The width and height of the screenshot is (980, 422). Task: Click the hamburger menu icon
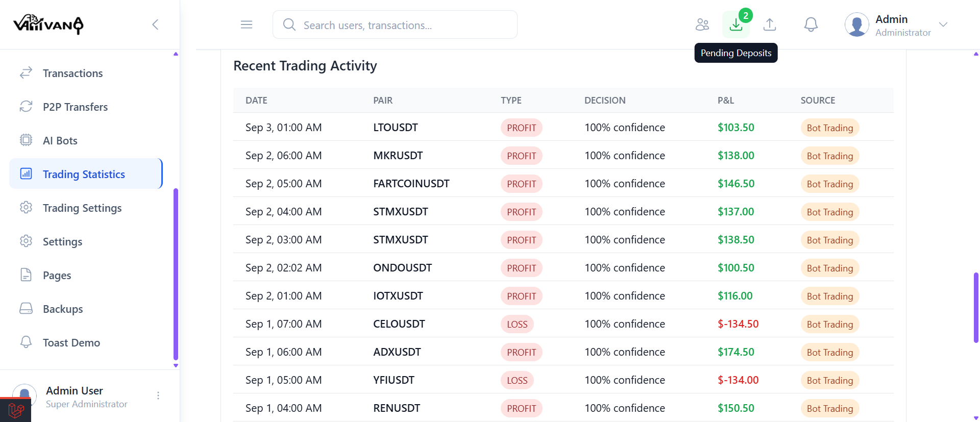click(247, 24)
